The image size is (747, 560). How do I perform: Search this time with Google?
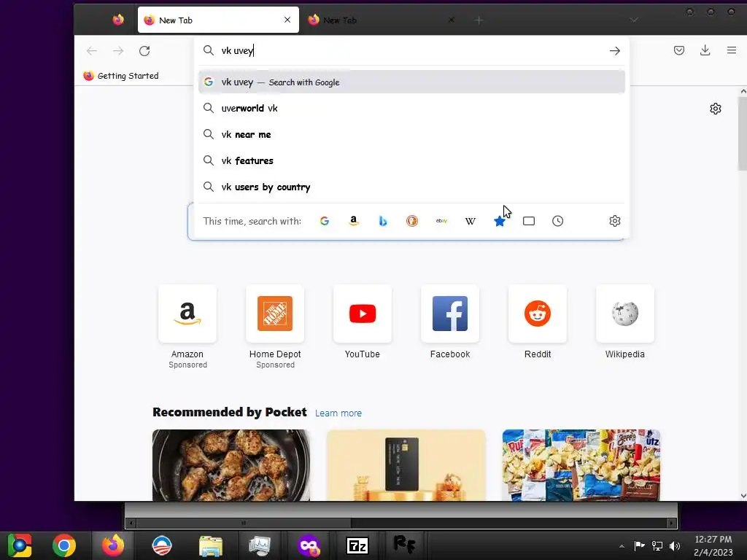[x=325, y=221]
